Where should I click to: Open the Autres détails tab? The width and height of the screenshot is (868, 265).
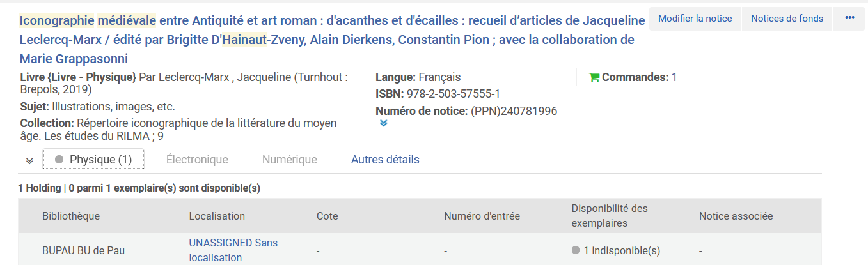[x=385, y=160]
